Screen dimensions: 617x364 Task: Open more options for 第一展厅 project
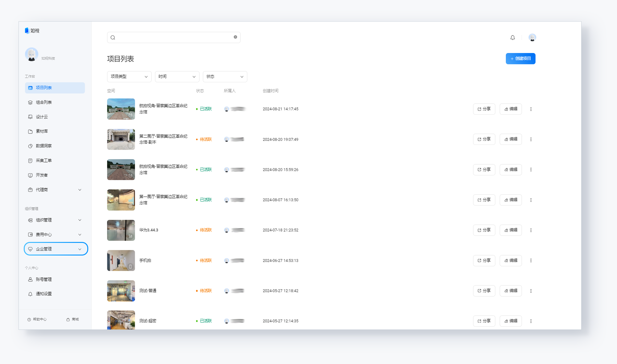[531, 200]
